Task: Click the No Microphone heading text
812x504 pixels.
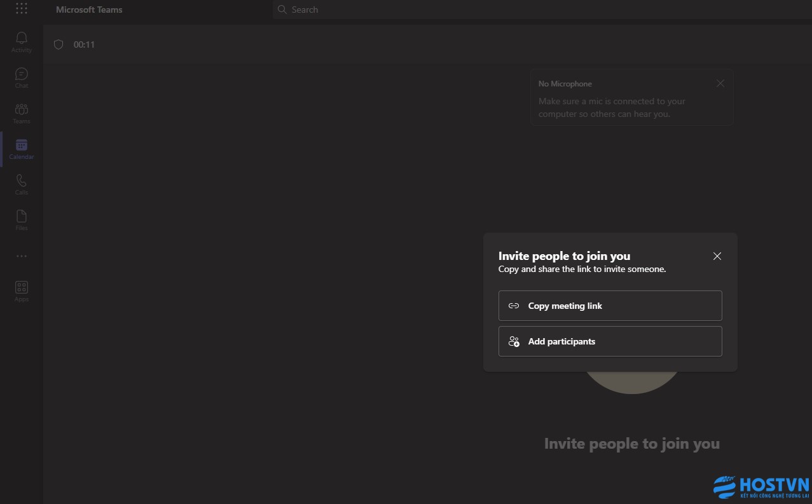Action: [565, 84]
